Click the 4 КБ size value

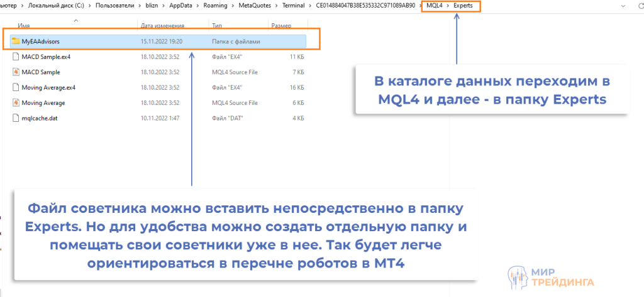(298, 118)
